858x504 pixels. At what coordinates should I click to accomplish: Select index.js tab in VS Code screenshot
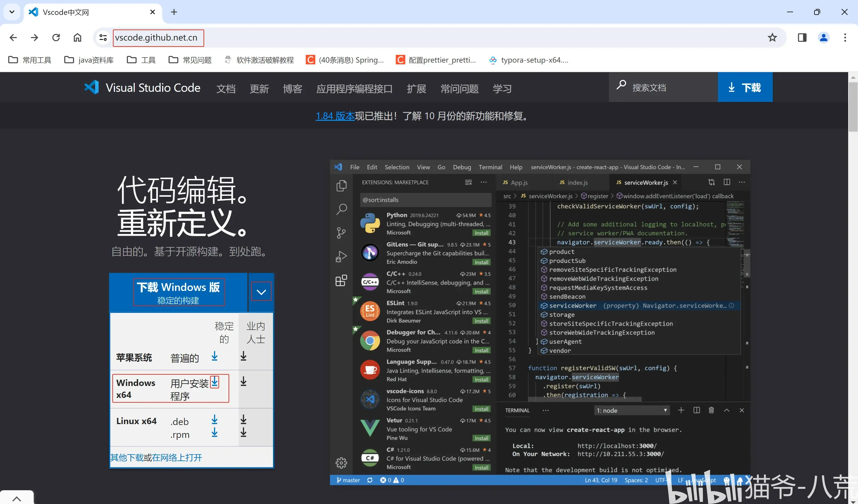574,182
